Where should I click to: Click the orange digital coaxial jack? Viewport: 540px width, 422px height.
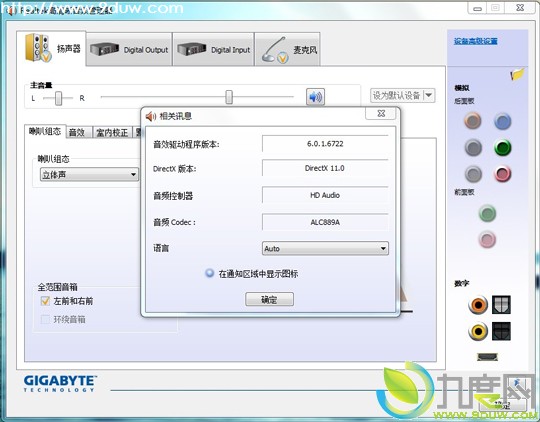click(x=478, y=305)
